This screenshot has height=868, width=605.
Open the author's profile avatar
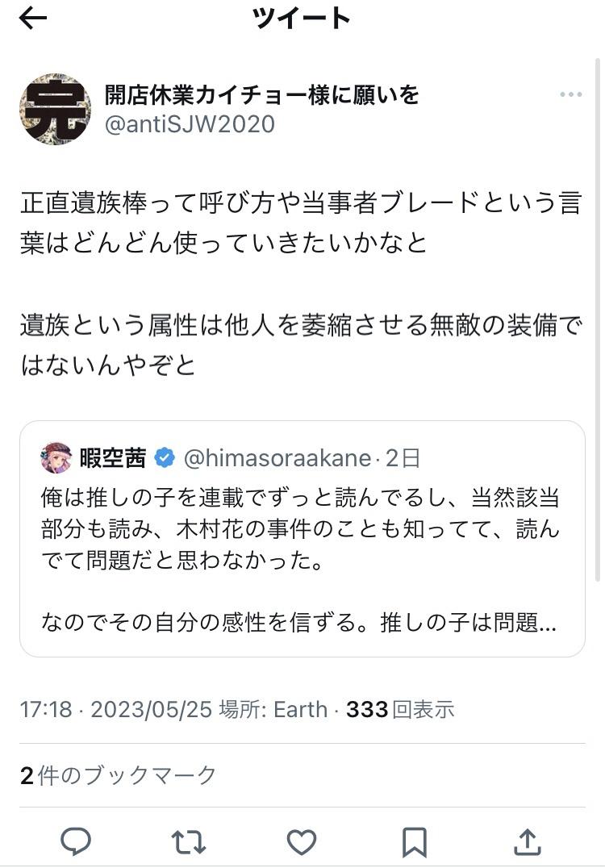(x=56, y=109)
